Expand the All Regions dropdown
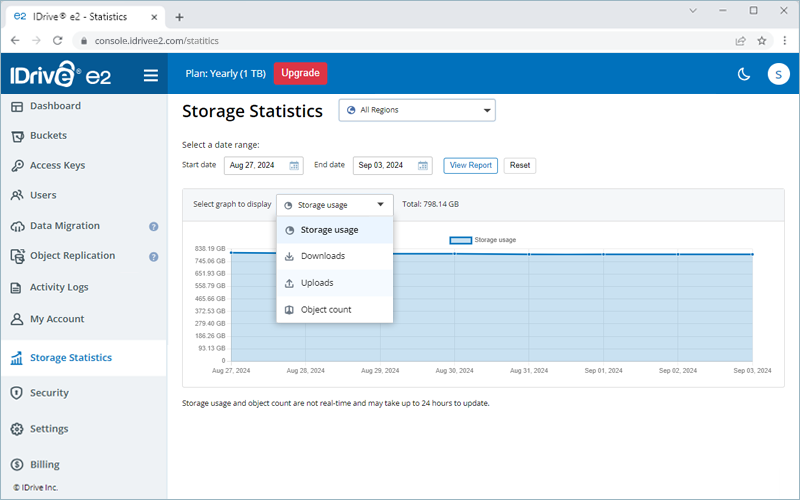 tap(417, 110)
